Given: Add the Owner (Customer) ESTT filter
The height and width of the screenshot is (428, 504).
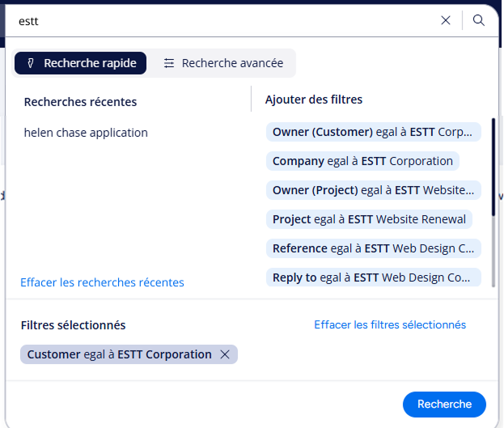Looking at the screenshot, I should click(372, 132).
